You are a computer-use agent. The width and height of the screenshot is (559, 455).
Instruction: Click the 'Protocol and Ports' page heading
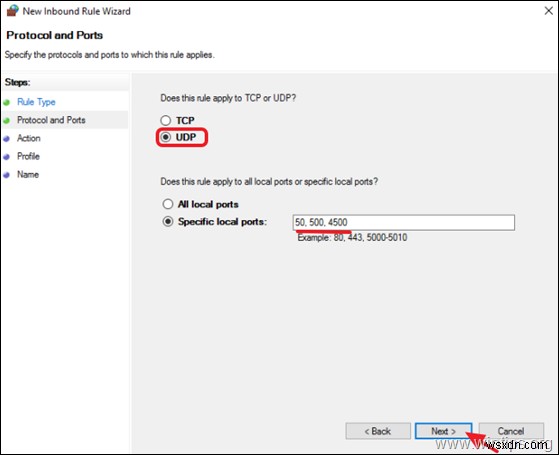pyautogui.click(x=55, y=35)
